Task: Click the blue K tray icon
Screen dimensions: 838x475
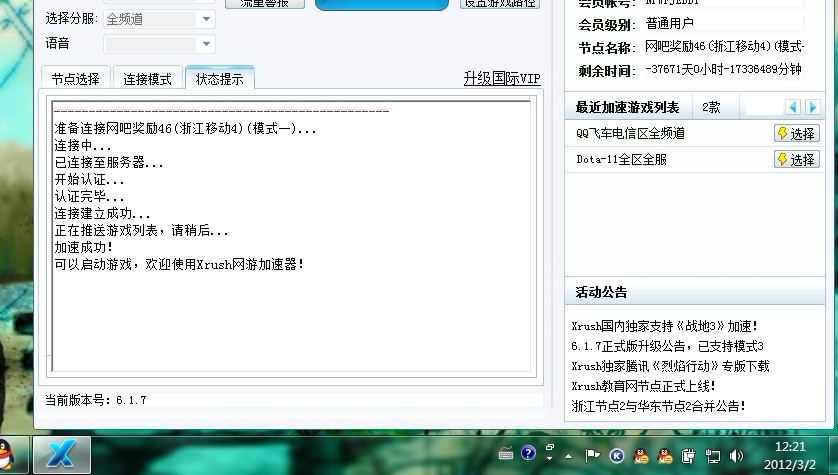Action: 617,456
